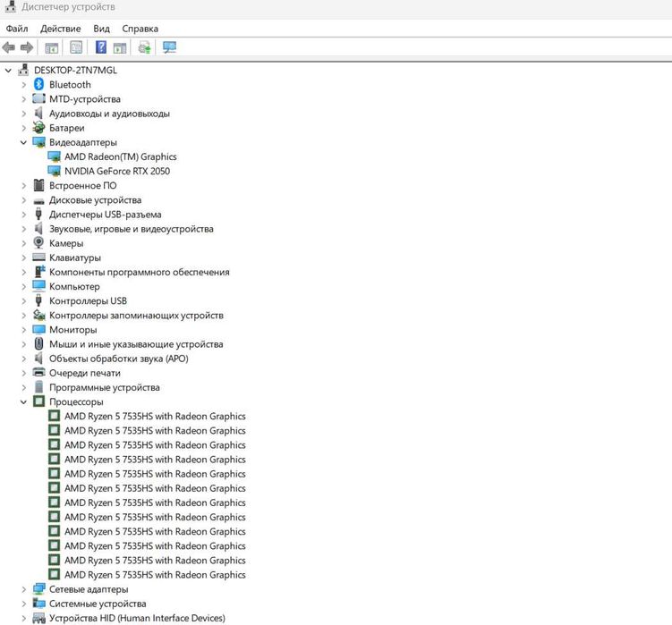Screen dimensions: 672x625
Task: Click the Device Manager title bar icon
Action: pos(10,6)
